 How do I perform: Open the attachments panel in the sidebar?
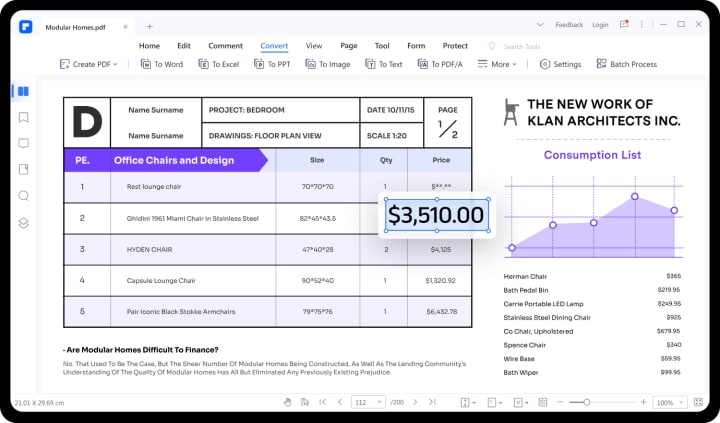(x=23, y=169)
